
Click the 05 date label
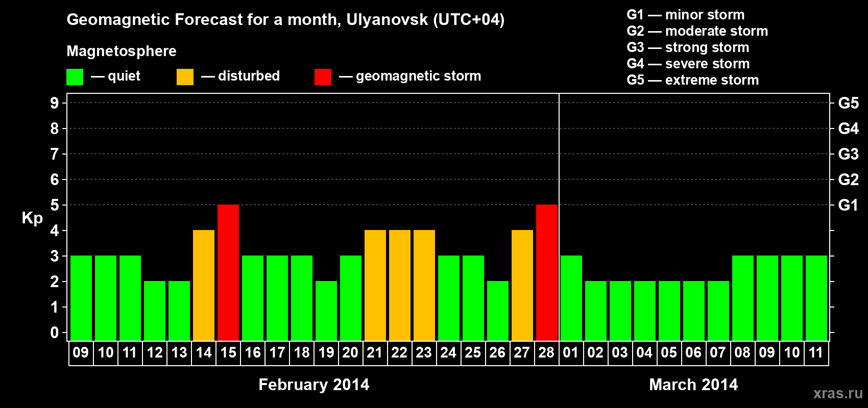(669, 353)
